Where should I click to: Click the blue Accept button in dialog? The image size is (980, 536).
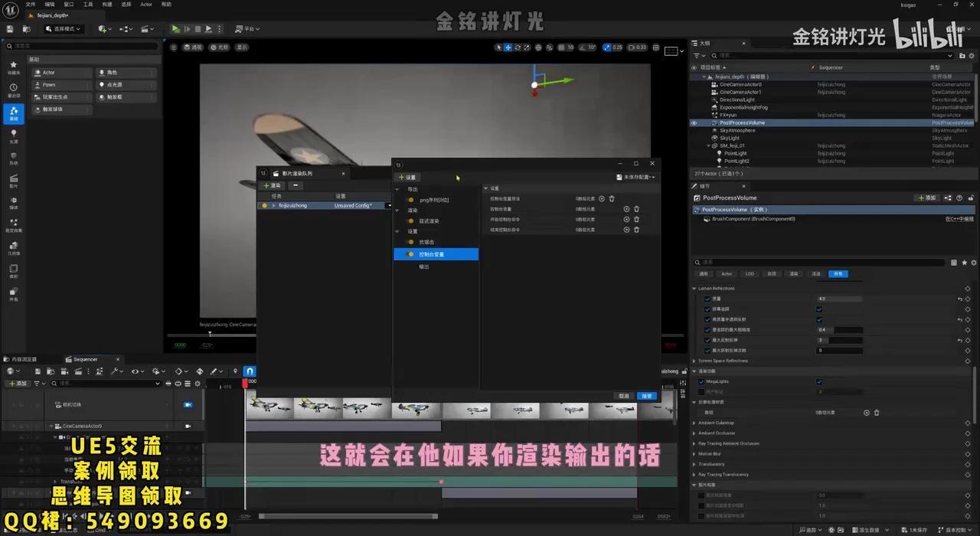click(647, 396)
